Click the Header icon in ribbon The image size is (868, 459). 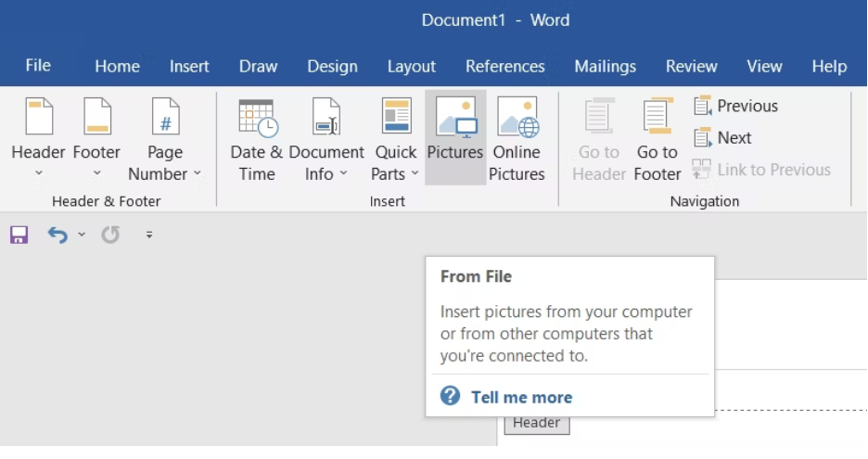point(39,117)
